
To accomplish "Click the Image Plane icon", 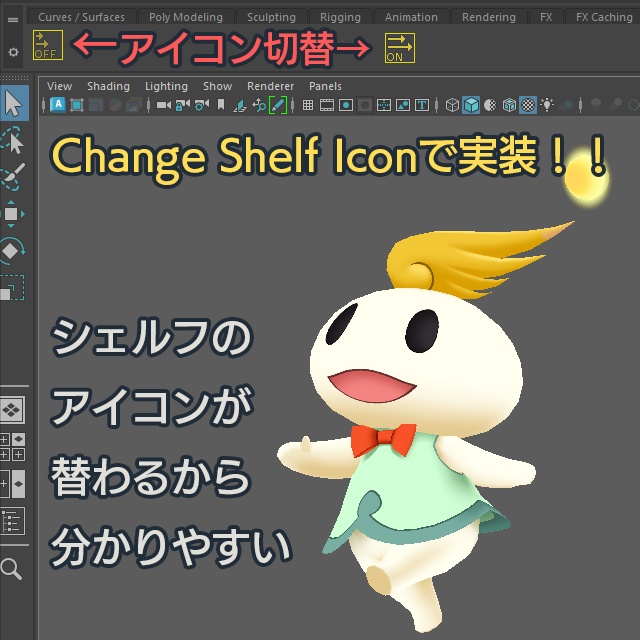I will [x=240, y=106].
